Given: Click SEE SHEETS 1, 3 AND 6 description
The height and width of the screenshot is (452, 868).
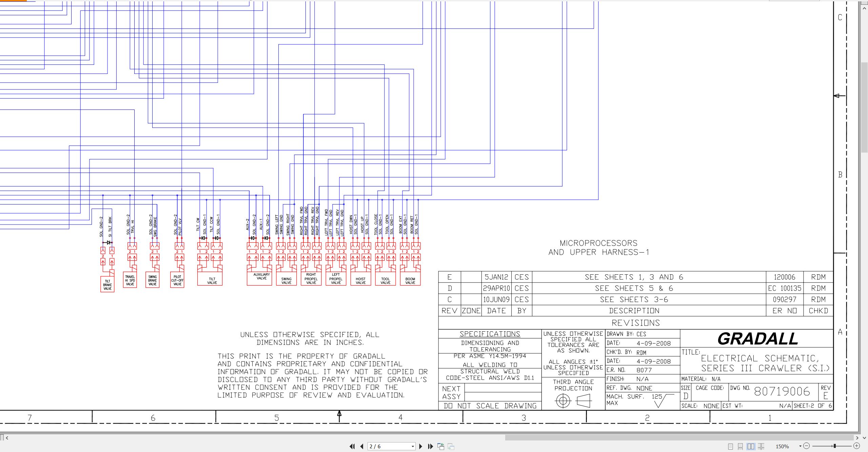Looking at the screenshot, I should click(x=634, y=277).
